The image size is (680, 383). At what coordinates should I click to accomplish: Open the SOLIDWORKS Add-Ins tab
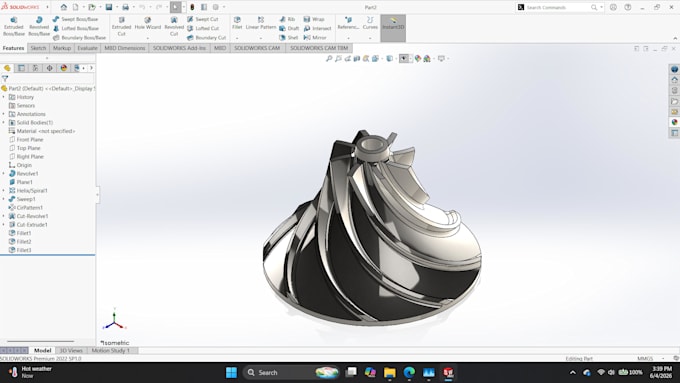tap(179, 48)
